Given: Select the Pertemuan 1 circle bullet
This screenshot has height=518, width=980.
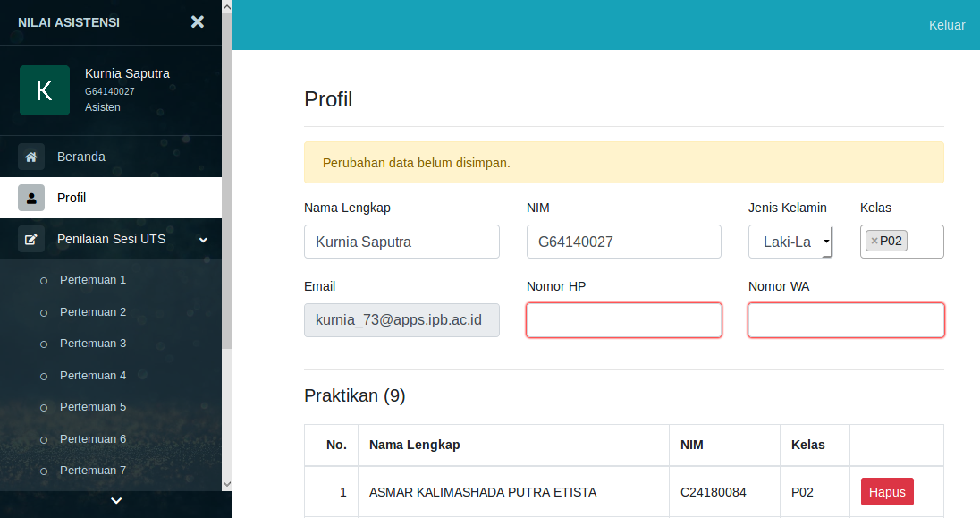Looking at the screenshot, I should pyautogui.click(x=44, y=281).
